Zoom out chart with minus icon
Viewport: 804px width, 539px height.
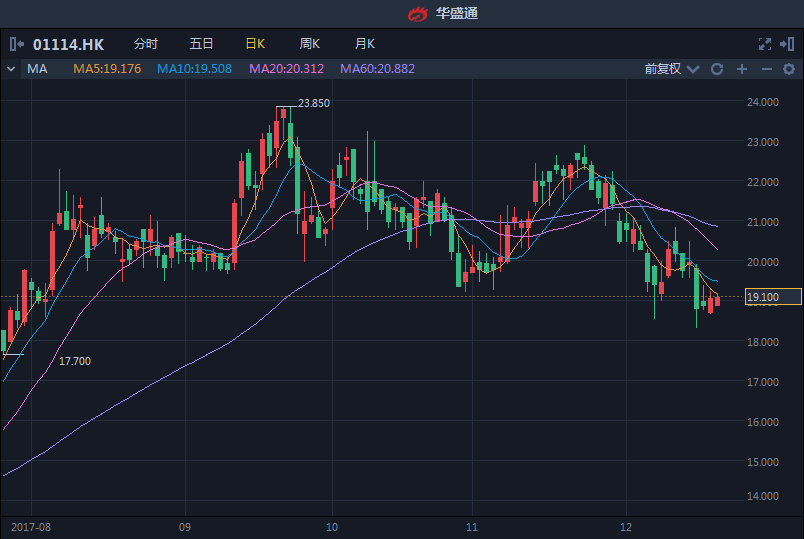767,69
